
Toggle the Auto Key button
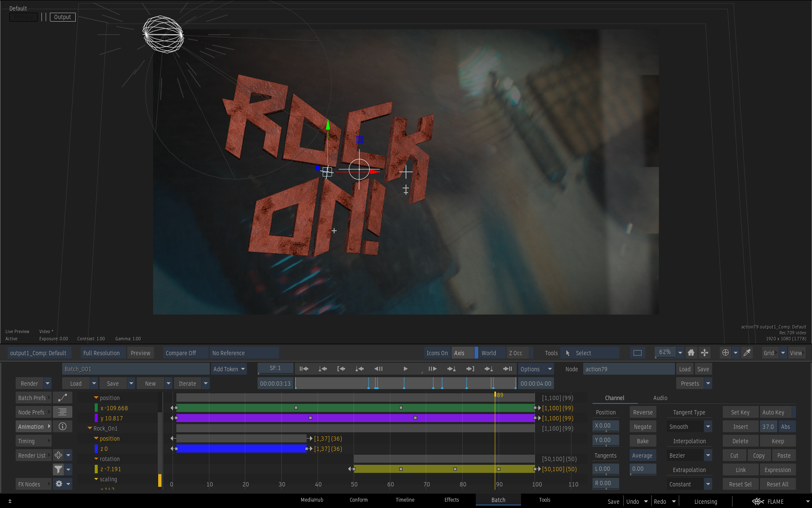point(773,412)
